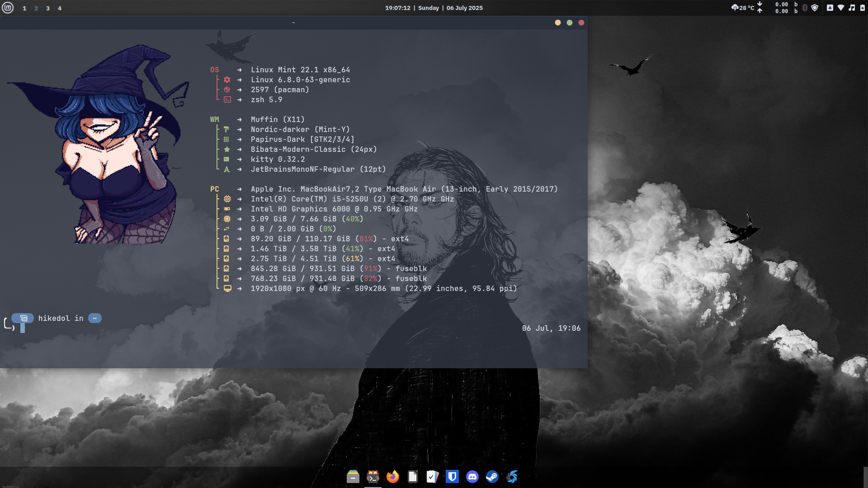Select the kitty terminal dock icon
Viewport: 868px width, 488px height.
coord(373,477)
